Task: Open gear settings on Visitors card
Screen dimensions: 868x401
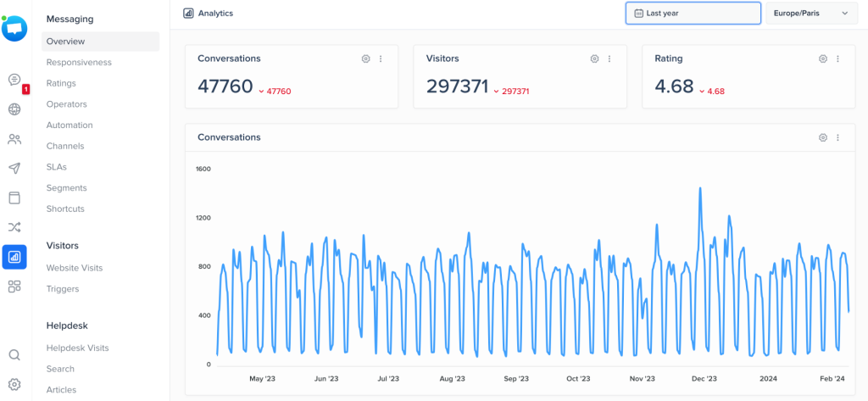Action: (594, 58)
